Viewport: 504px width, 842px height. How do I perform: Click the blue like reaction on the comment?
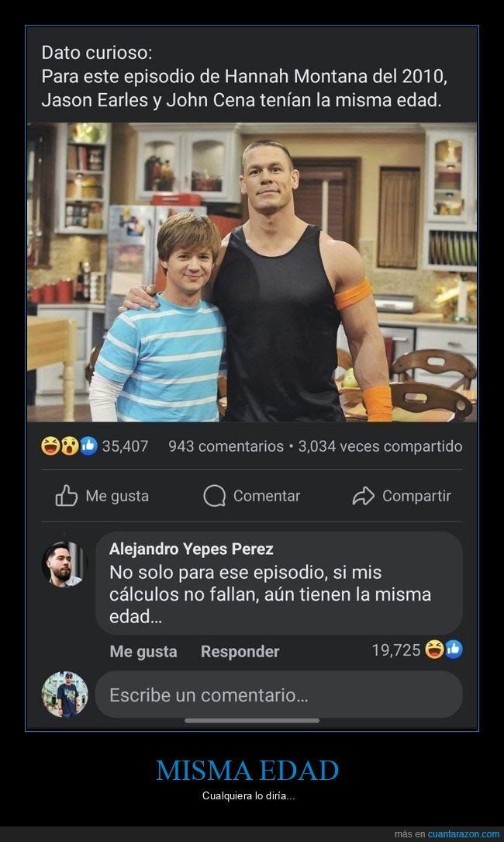pos(454,650)
